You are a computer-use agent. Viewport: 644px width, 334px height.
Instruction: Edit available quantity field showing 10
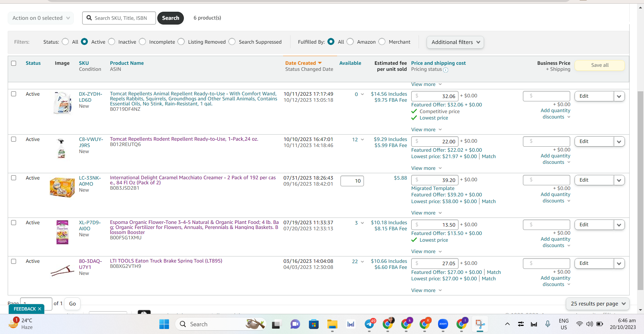click(x=352, y=181)
